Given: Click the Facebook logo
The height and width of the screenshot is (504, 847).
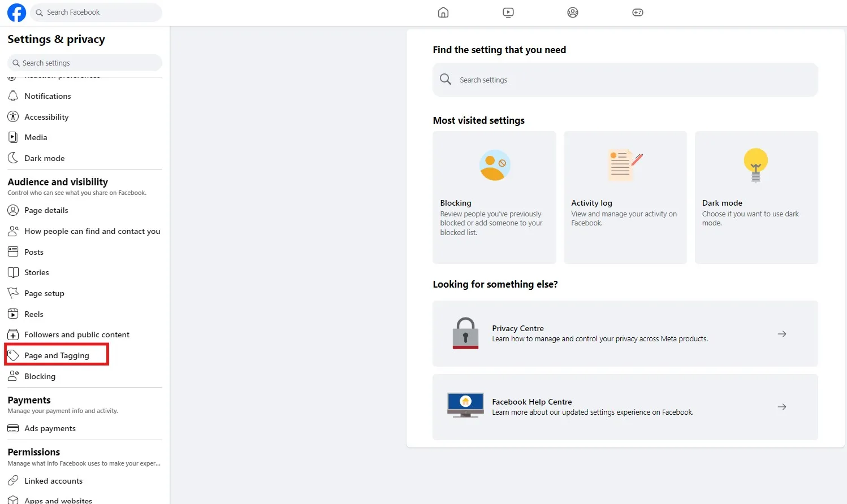Looking at the screenshot, I should click(16, 12).
